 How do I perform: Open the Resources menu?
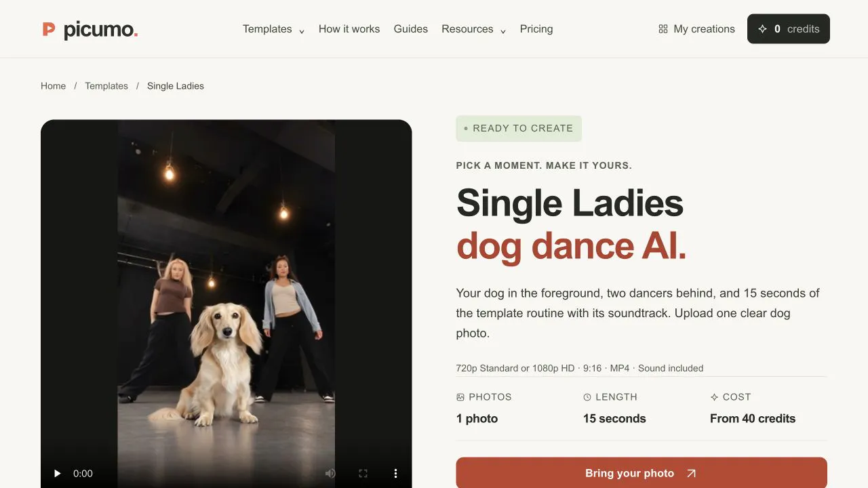(467, 29)
